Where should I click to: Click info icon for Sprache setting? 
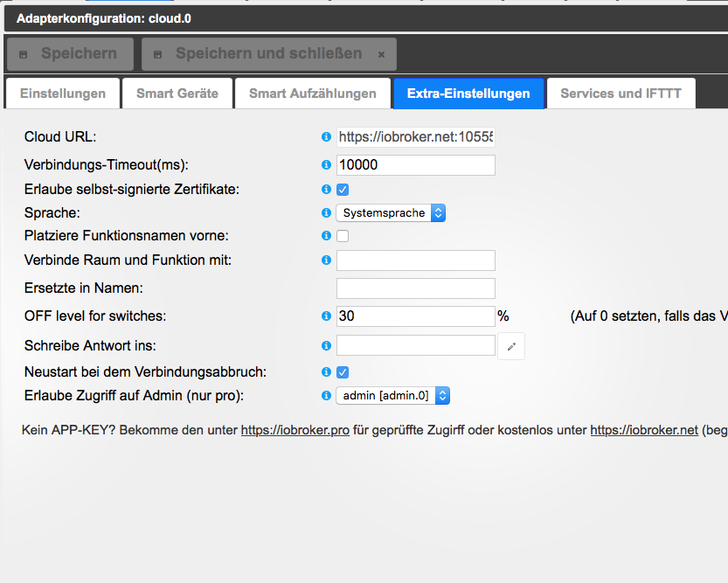click(326, 212)
